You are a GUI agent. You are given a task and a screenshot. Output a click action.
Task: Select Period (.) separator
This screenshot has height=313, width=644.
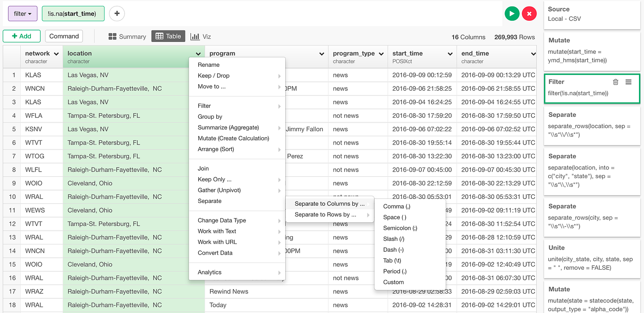point(410,272)
